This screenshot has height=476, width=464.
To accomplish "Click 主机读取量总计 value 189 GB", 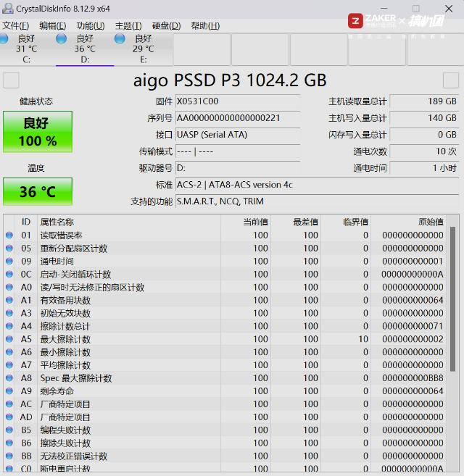I will coord(424,101).
